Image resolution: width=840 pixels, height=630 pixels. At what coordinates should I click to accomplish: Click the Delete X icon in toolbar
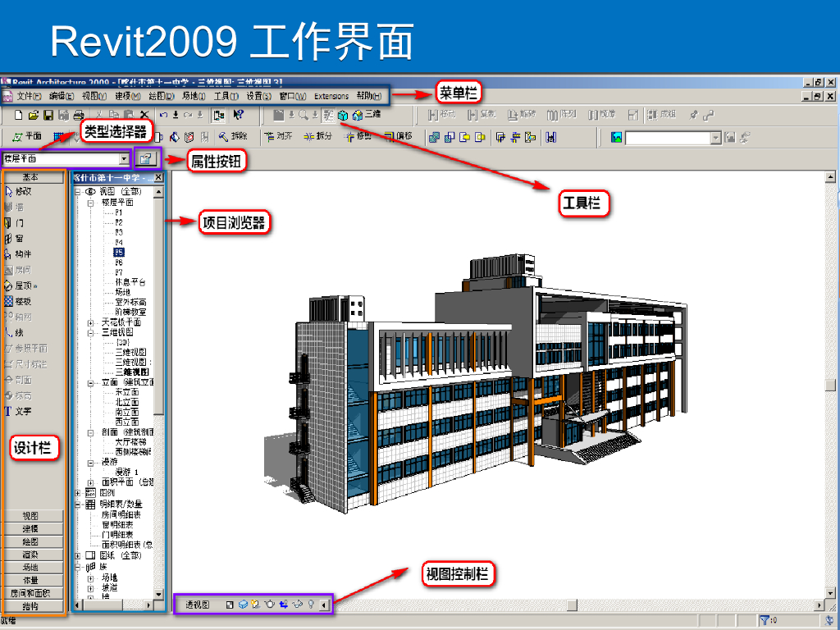pyautogui.click(x=144, y=115)
